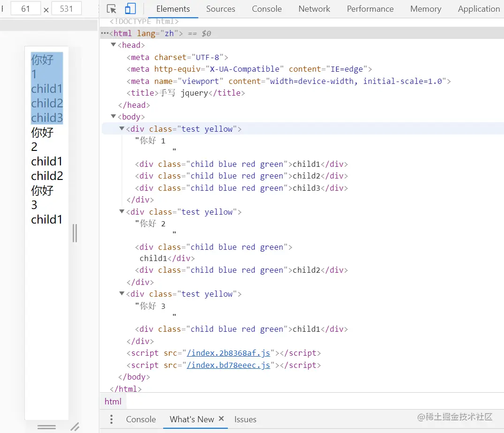Edit the viewport width field showing 61
Viewport: 504px width, 433px height.
coord(26,9)
